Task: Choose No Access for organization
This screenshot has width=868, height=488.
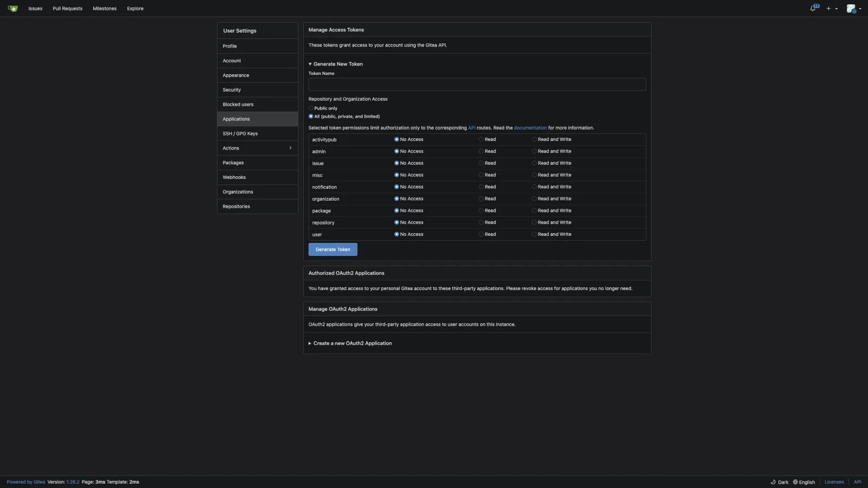Action: coord(397,199)
